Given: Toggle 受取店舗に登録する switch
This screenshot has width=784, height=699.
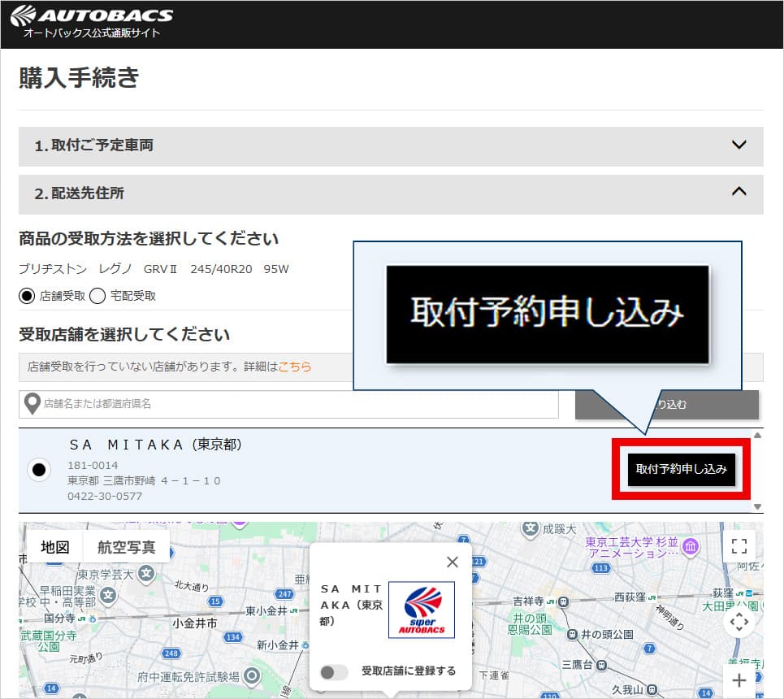Looking at the screenshot, I should click(x=333, y=672).
